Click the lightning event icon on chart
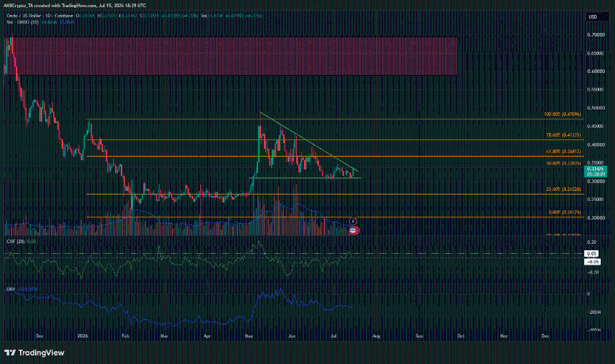 coord(353,222)
